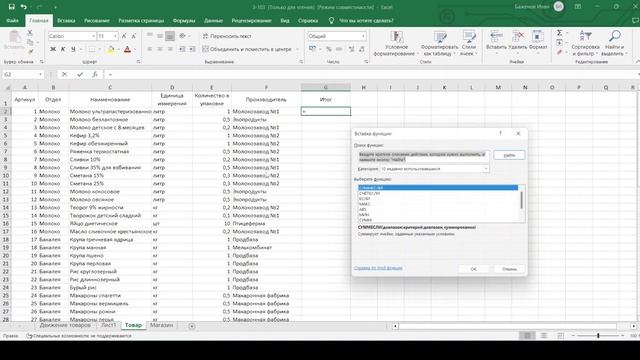Click the Найти button in dialog
The image size is (640, 360).
pyautogui.click(x=509, y=155)
